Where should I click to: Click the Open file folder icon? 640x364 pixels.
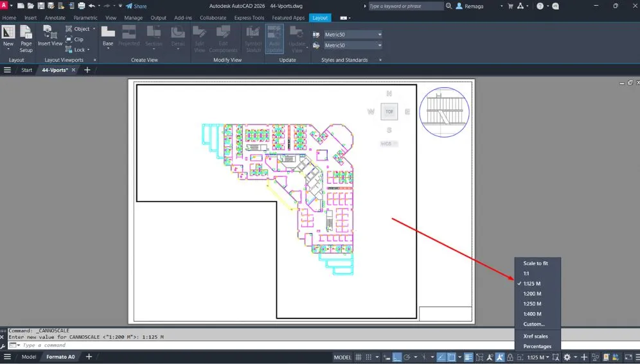[31, 6]
